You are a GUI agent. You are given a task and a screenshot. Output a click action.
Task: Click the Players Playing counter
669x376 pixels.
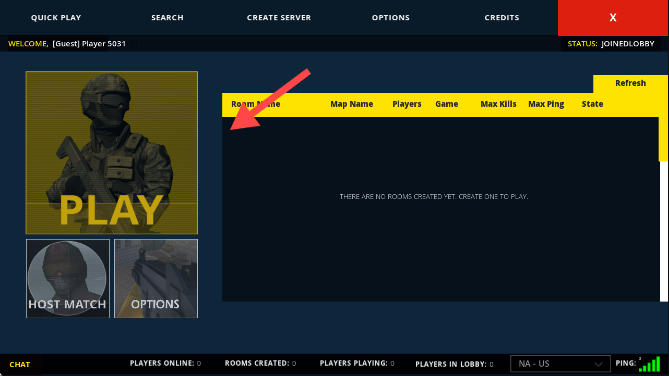point(357,363)
